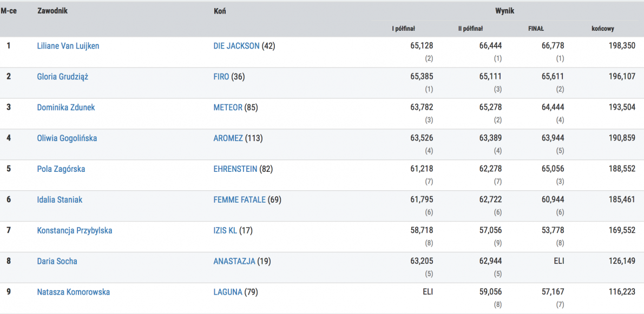The image size is (644, 314).
Task: Open the METEOR horse page
Action: (x=228, y=108)
